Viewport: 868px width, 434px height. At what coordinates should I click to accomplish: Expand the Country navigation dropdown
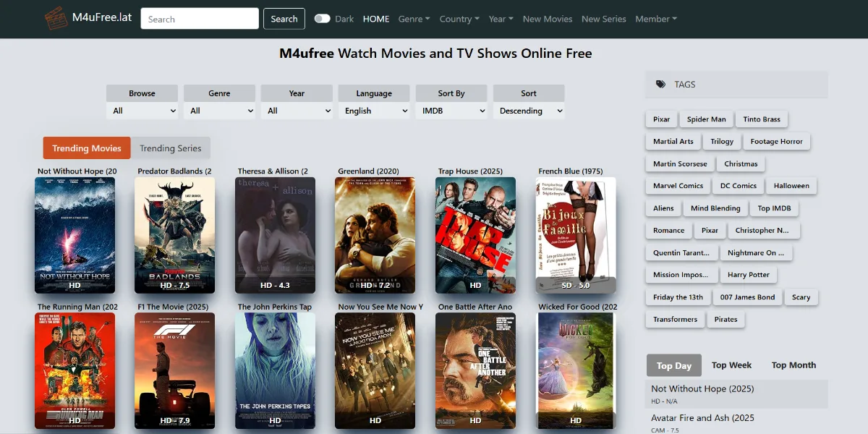click(459, 19)
